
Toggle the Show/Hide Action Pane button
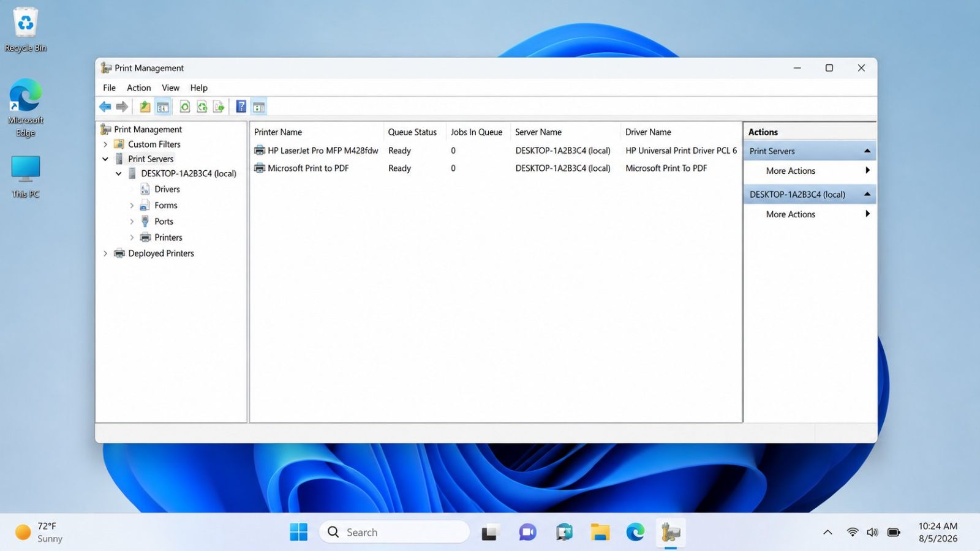point(258,107)
